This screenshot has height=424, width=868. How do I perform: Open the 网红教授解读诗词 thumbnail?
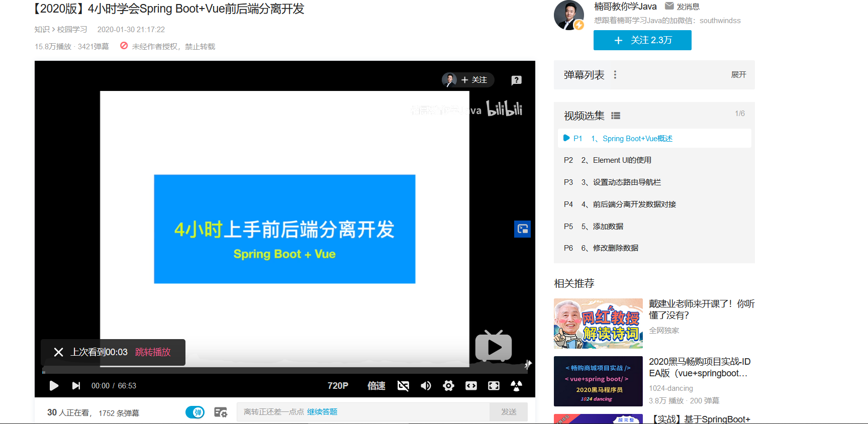598,324
